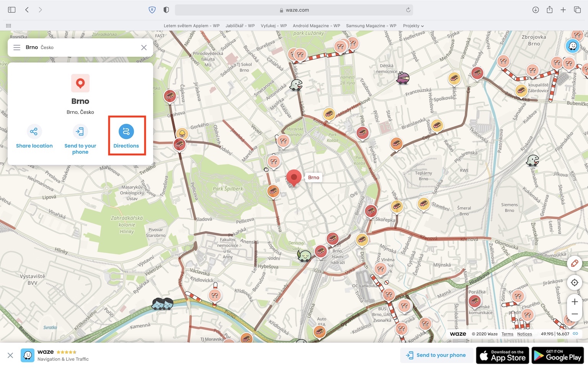Zoom in on the map
The image size is (588, 368).
(575, 302)
